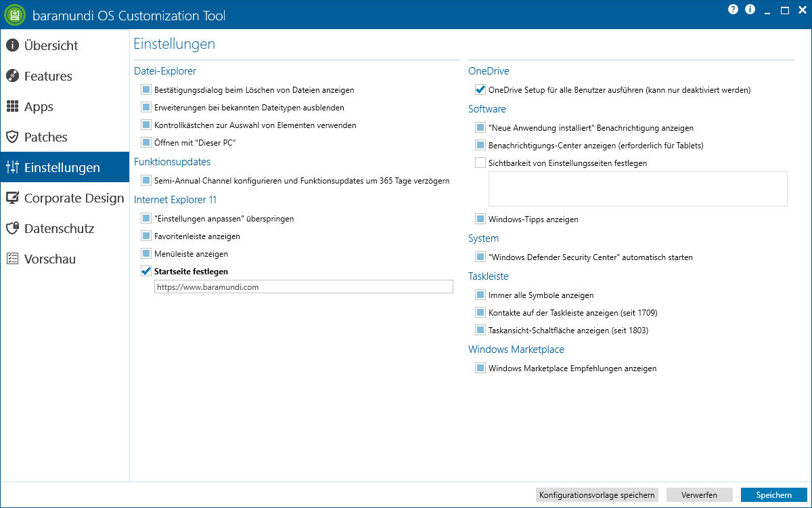Viewport: 812px width, 508px height.
Task: Click Konfigurationsvorlage speichern button
Action: click(597, 495)
